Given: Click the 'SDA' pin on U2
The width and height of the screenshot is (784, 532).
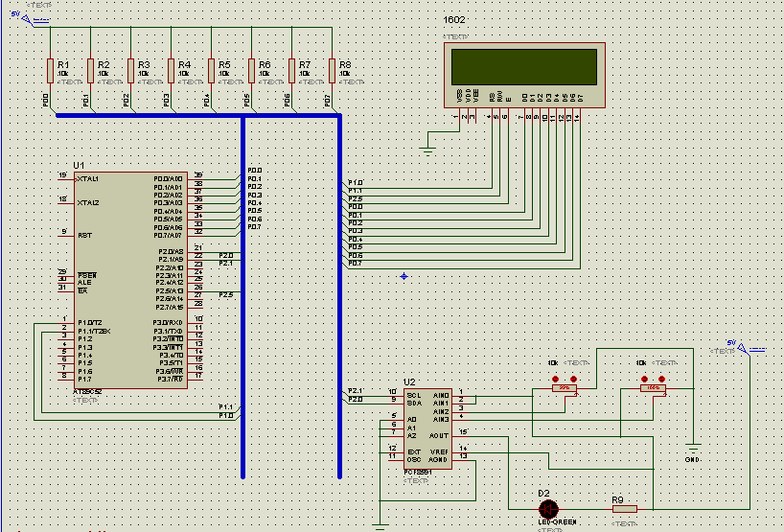Looking at the screenshot, I should [414, 403].
